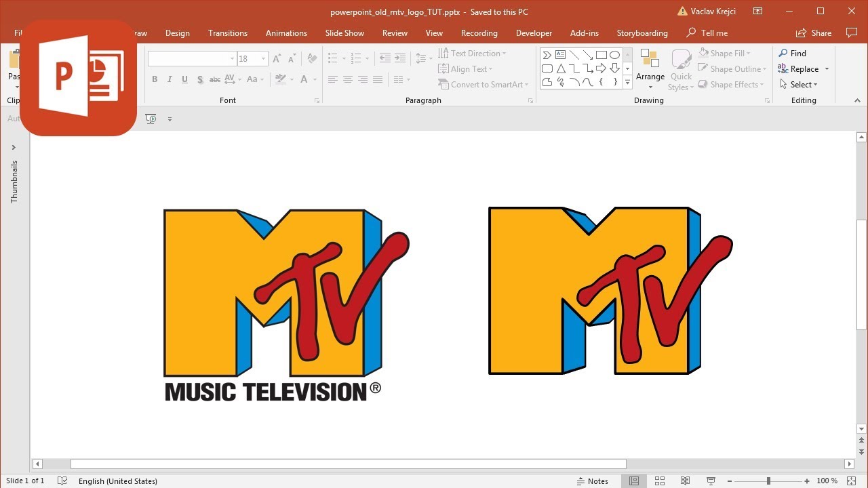Open the Review tab
868x488 pixels.
pos(395,33)
